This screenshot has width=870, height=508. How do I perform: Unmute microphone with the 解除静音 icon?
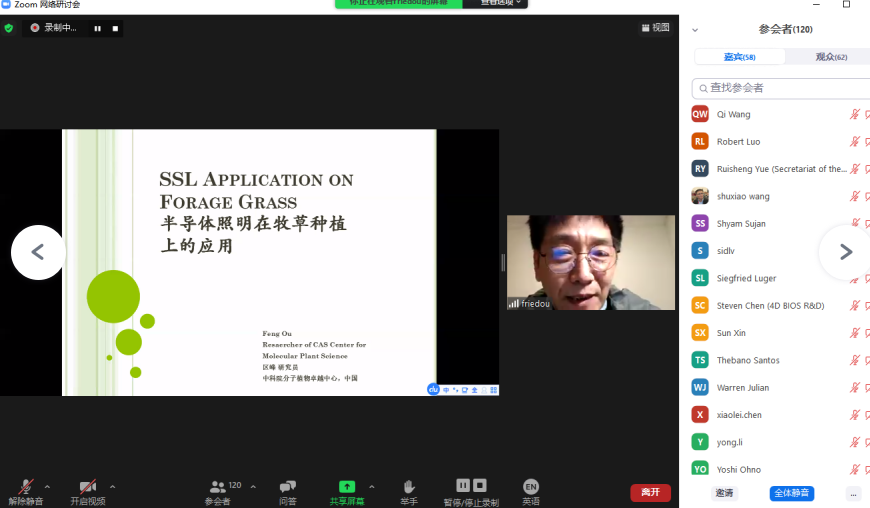click(x=26, y=487)
